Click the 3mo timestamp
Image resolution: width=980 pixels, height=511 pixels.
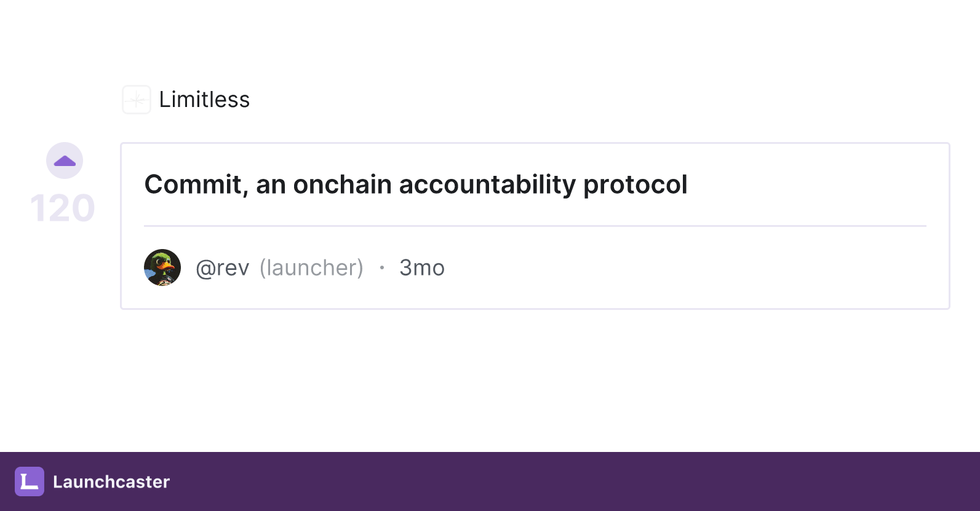pyautogui.click(x=422, y=268)
